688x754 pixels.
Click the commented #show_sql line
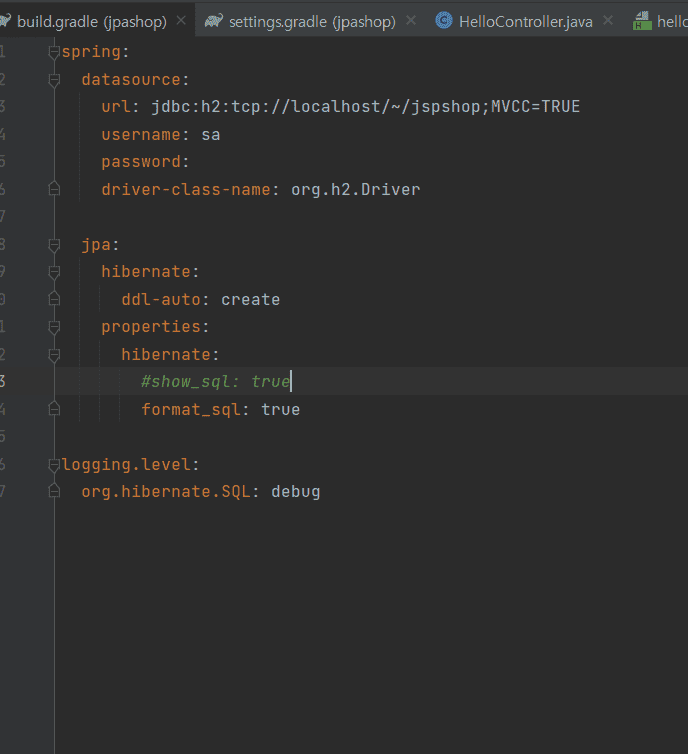click(215, 382)
